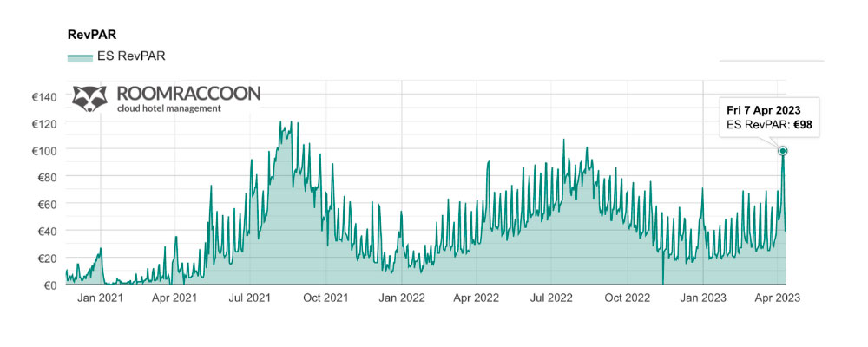Screen dimensions: 868x347
Task: Click the 'Oct 2022' x-axis label
Action: click(627, 298)
